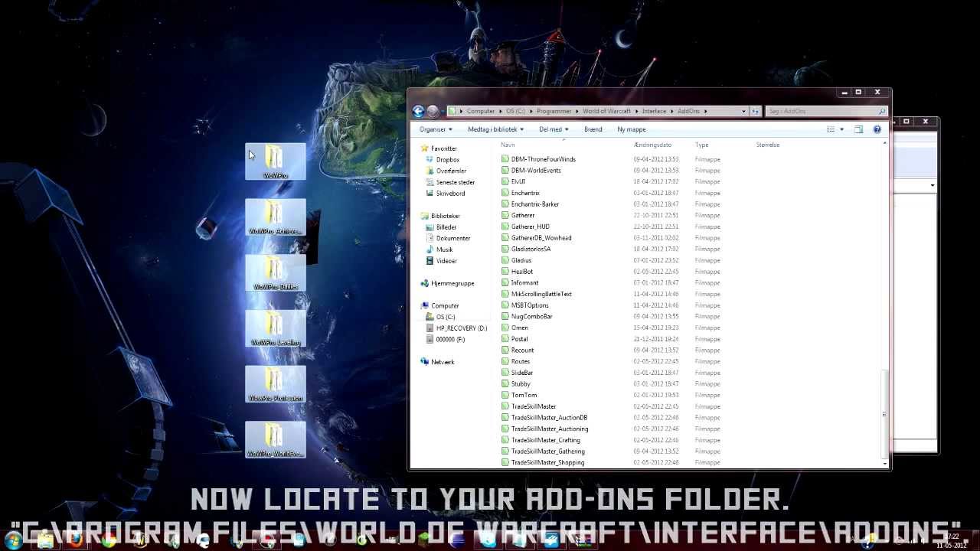Open Explorer help question mark

[x=877, y=129]
